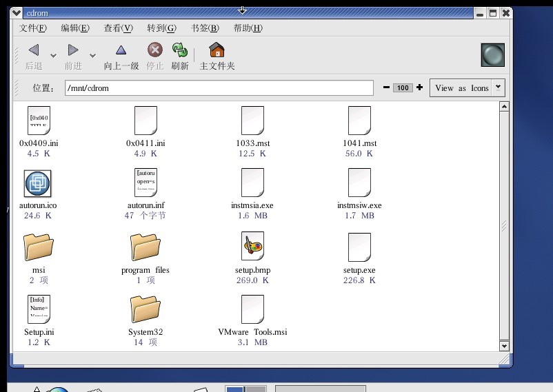The width and height of the screenshot is (553, 392).
Task: Click the vertical scrollbar down arrow
Action: click(x=504, y=346)
